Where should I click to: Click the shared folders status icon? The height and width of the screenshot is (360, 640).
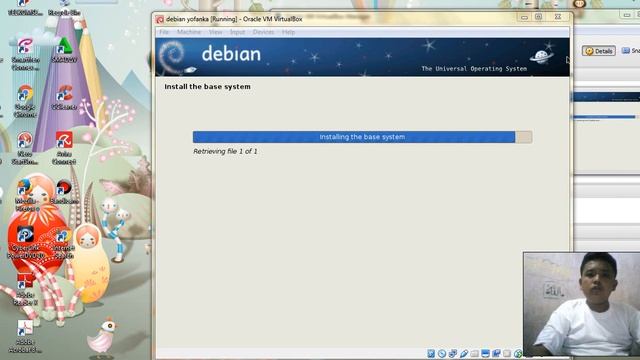(474, 353)
